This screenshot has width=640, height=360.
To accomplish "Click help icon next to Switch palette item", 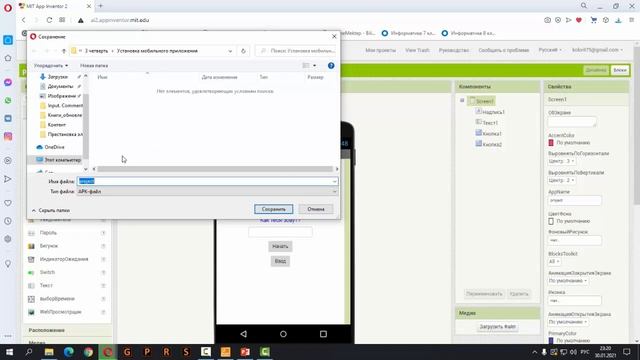I will tap(103, 273).
